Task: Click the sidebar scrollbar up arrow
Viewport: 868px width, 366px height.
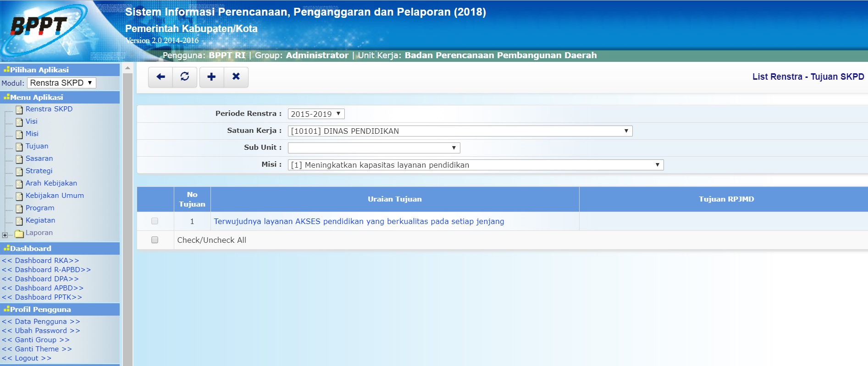Action: (x=128, y=68)
